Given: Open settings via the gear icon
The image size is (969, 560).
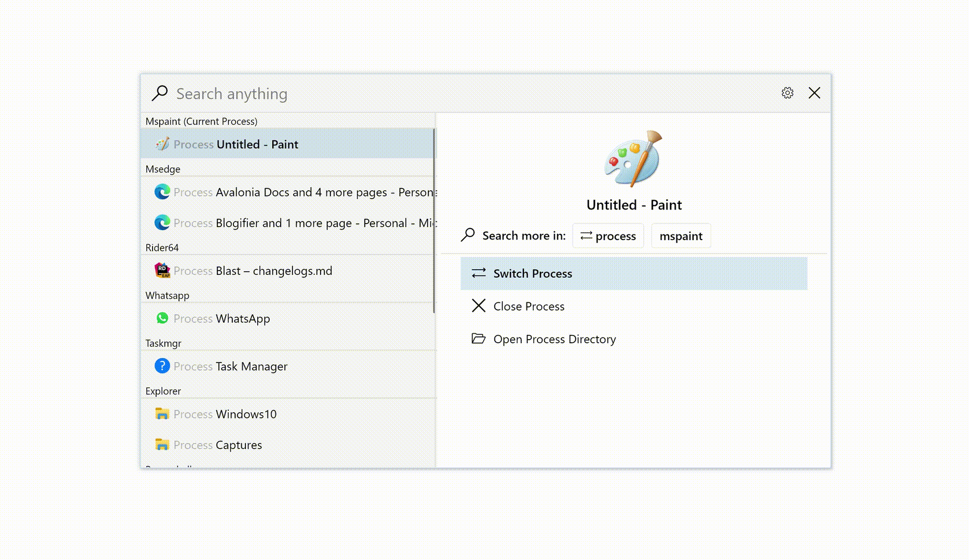Looking at the screenshot, I should (787, 93).
